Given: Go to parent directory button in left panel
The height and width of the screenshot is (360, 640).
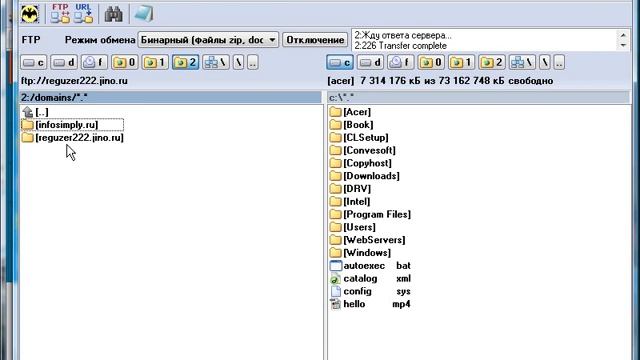Looking at the screenshot, I should click(x=253, y=62).
